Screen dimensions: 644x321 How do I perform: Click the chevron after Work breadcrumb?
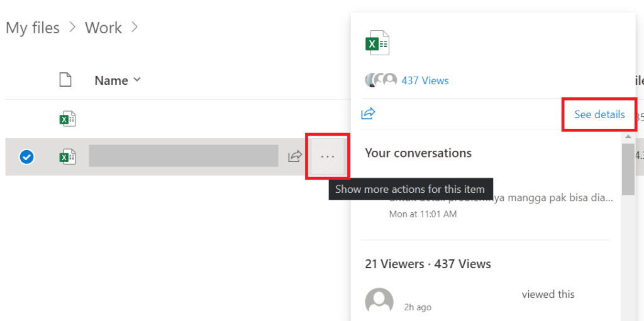coord(135,28)
